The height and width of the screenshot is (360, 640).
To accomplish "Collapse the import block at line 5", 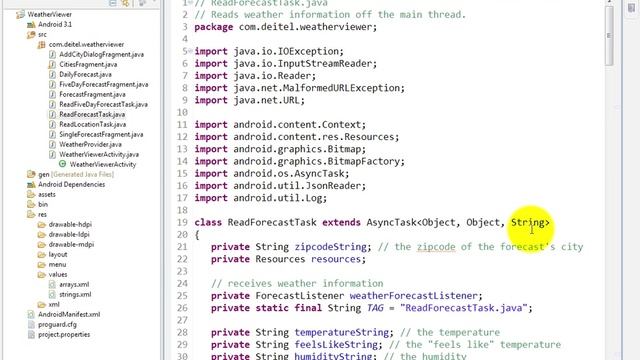I will click(190, 51).
